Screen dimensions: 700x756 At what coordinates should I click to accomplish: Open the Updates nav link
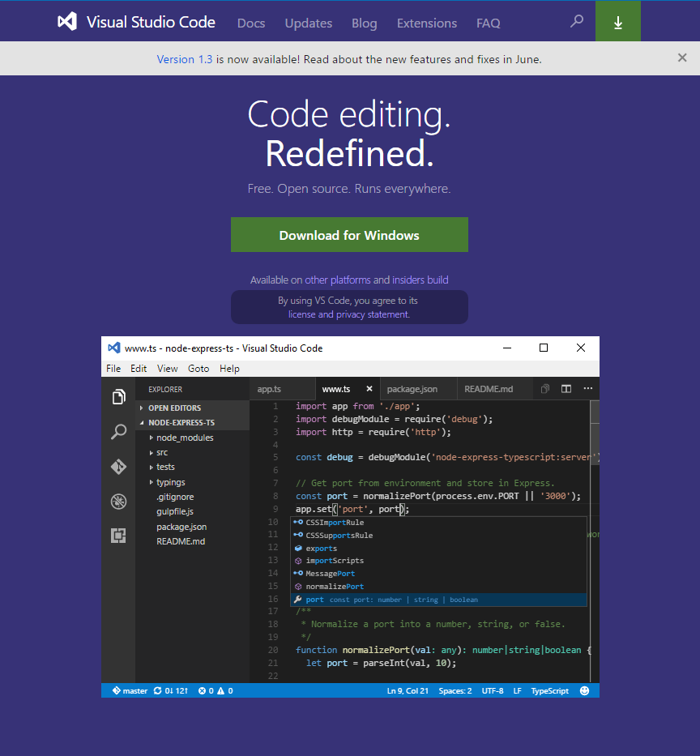pos(308,23)
